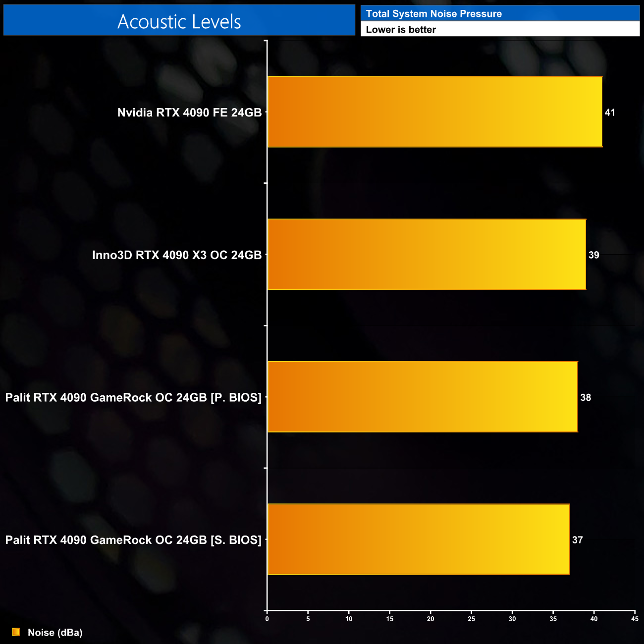644x644 pixels.
Task: Click the x-axis tick label "10"
Action: coord(349,619)
